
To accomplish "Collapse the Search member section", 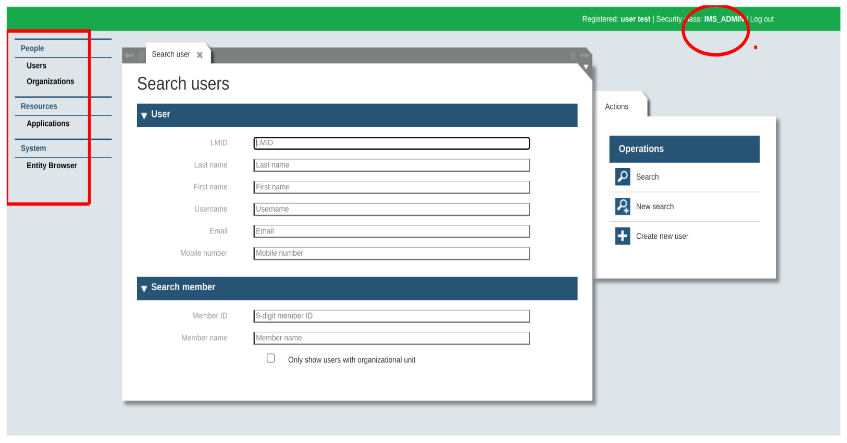I will tap(144, 288).
